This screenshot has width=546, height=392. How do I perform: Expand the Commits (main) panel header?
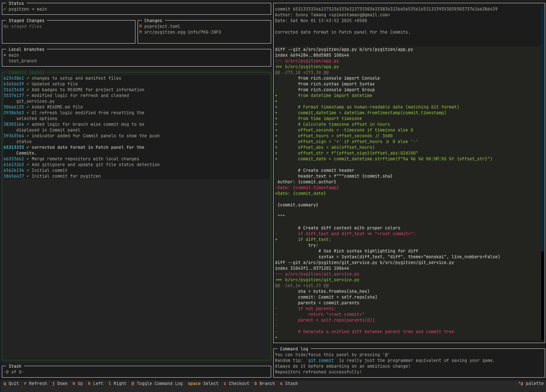point(26,72)
